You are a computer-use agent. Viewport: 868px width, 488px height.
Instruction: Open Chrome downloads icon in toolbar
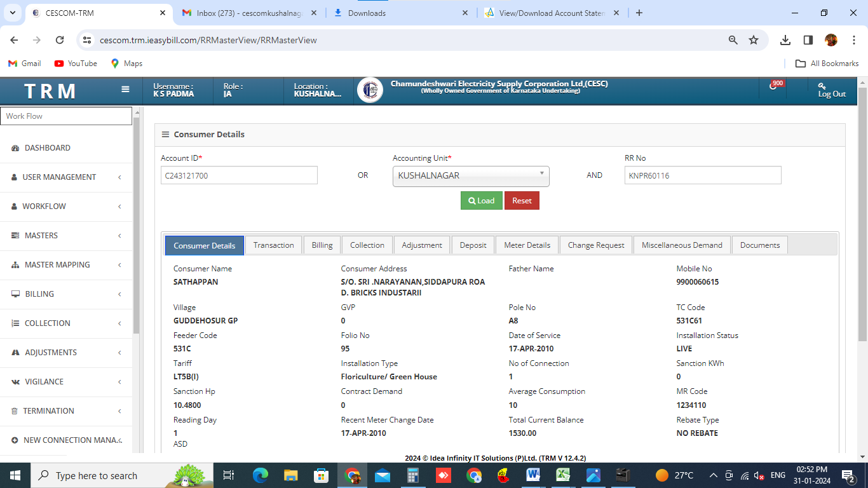(785, 40)
